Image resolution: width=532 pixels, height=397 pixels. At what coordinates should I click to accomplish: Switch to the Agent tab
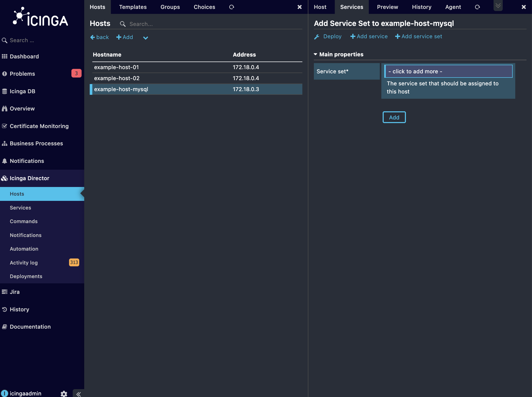click(x=453, y=7)
